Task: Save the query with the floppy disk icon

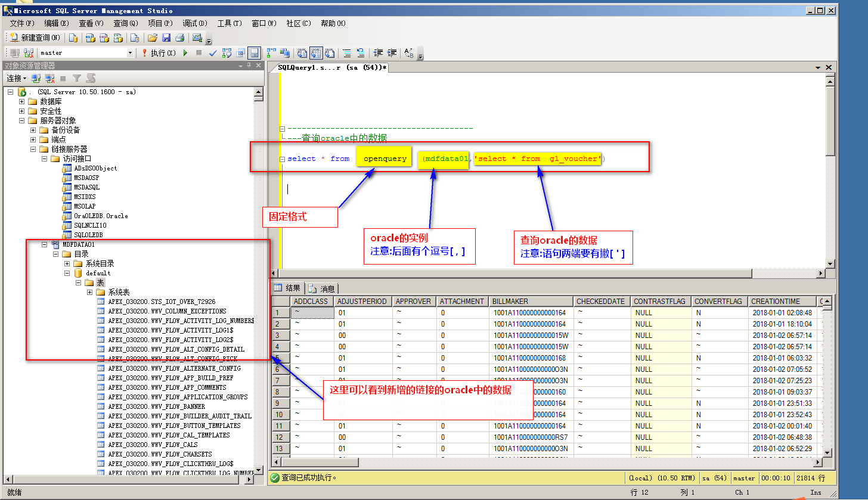Action: (166, 38)
